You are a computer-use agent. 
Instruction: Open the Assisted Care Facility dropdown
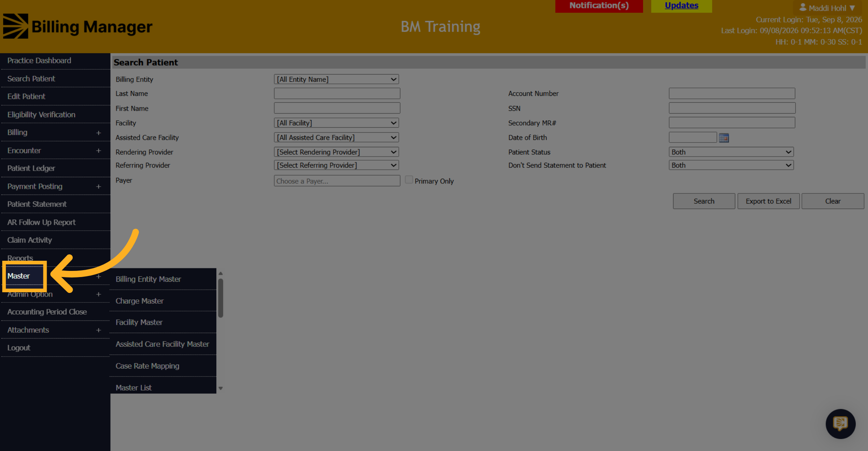point(336,137)
